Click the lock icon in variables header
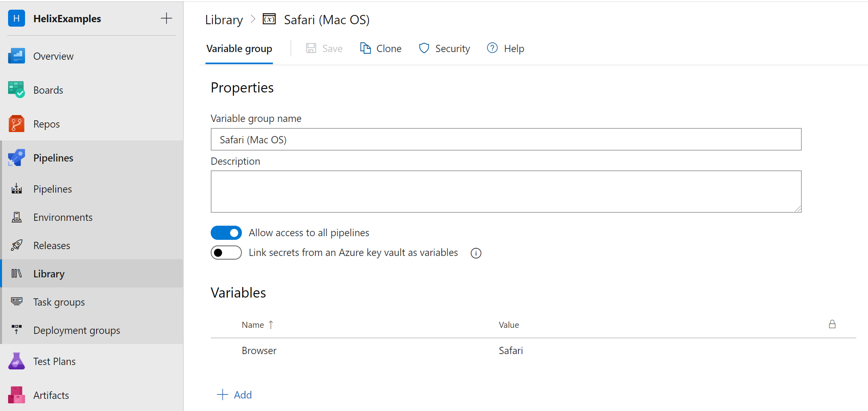The height and width of the screenshot is (411, 868). pyautogui.click(x=832, y=324)
